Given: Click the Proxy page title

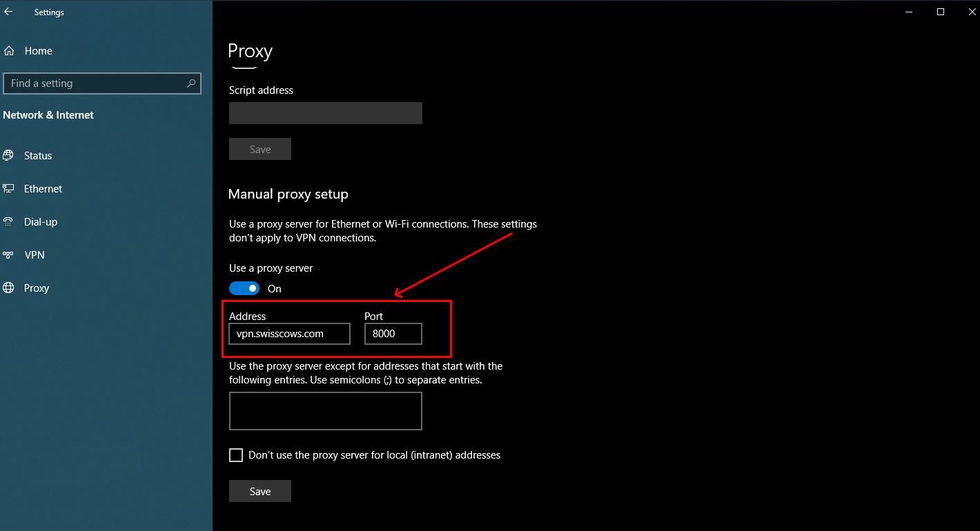Looking at the screenshot, I should pyautogui.click(x=251, y=51).
